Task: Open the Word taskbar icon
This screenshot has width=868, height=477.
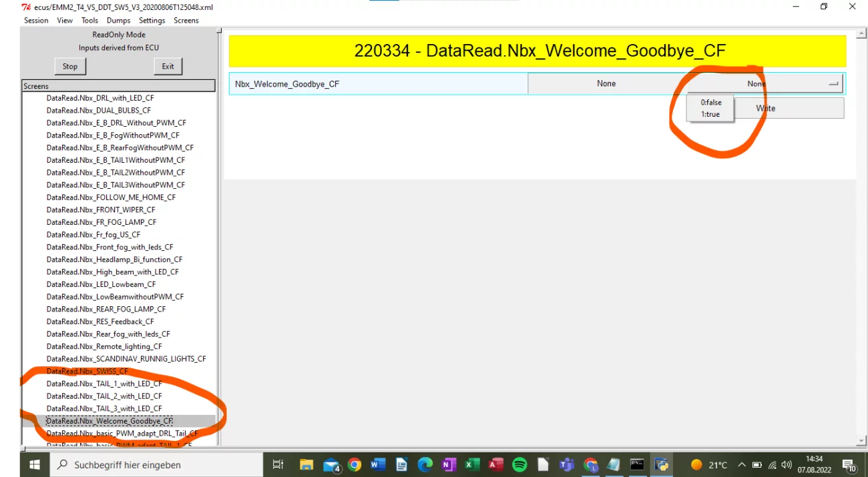Action: [378, 464]
